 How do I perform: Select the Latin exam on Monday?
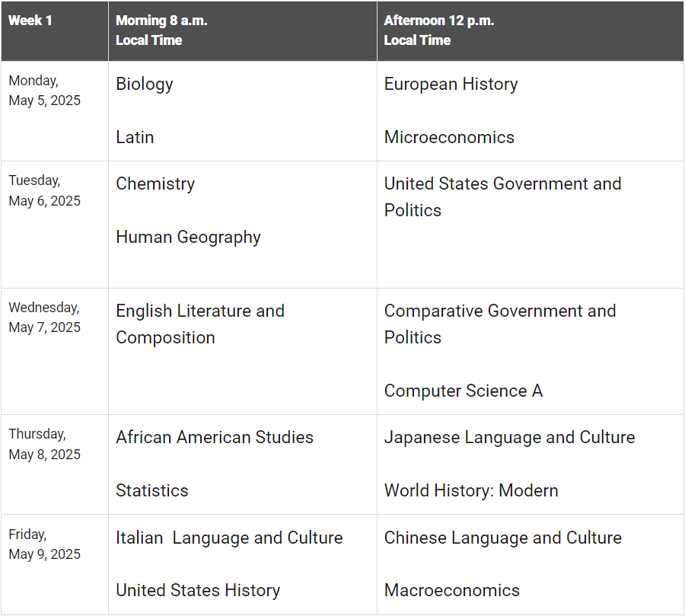[135, 137]
